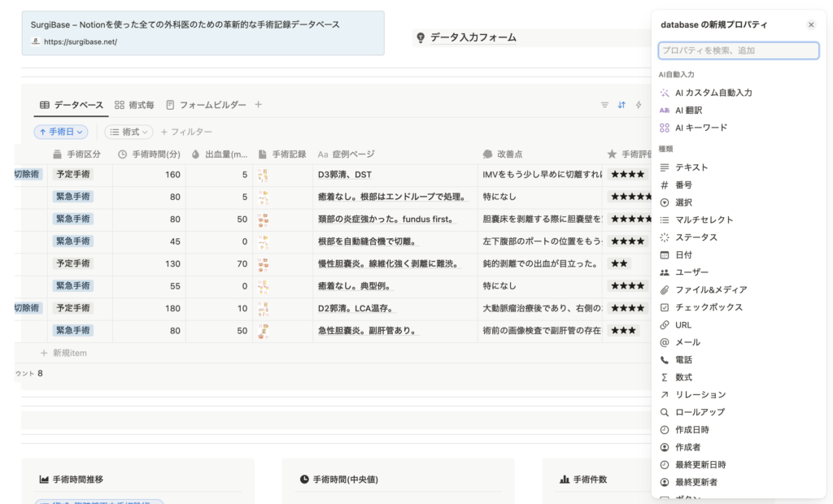Add a メール property
The height and width of the screenshot is (504, 833).
tap(739, 342)
